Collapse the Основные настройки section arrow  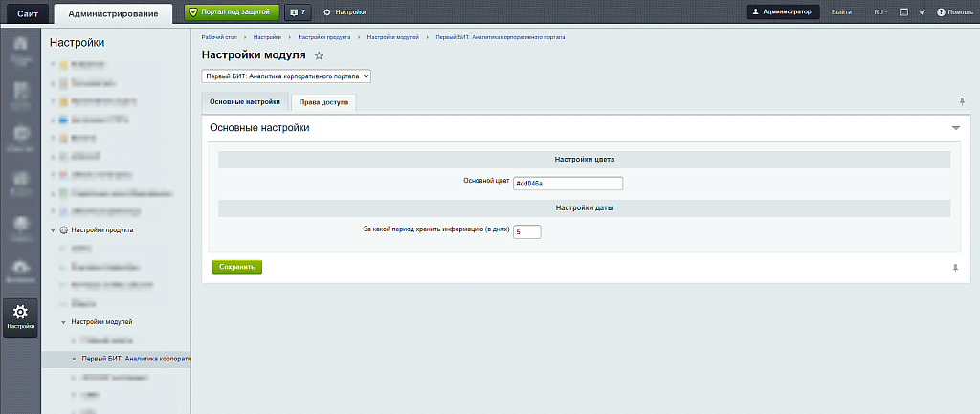click(955, 127)
